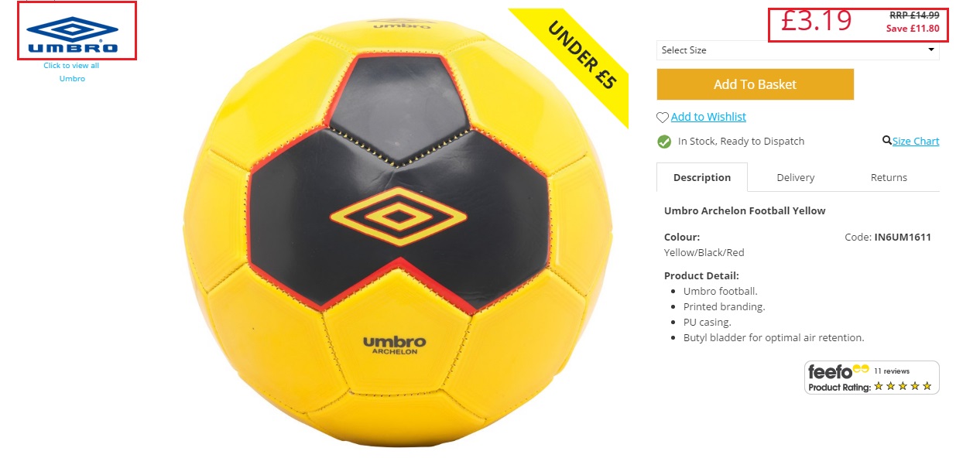Open the 'Click to view all Umbro' link
The height and width of the screenshot is (458, 980).
click(x=71, y=72)
